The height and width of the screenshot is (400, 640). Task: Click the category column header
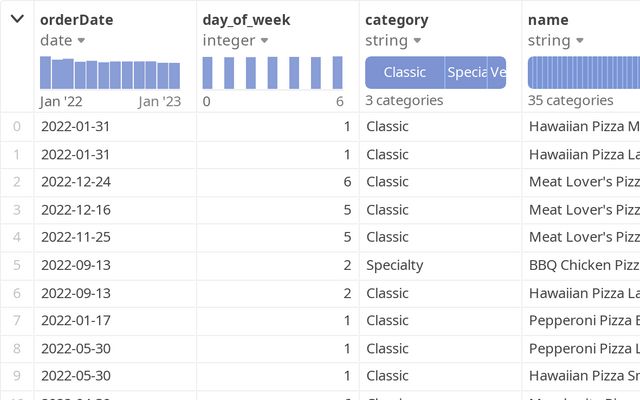point(397,19)
